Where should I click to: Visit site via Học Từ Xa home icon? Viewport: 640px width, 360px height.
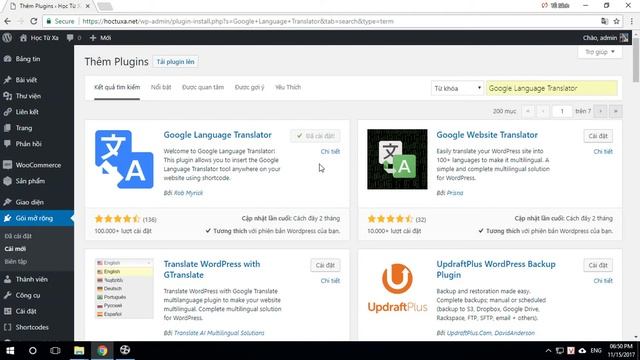pyautogui.click(x=23, y=38)
